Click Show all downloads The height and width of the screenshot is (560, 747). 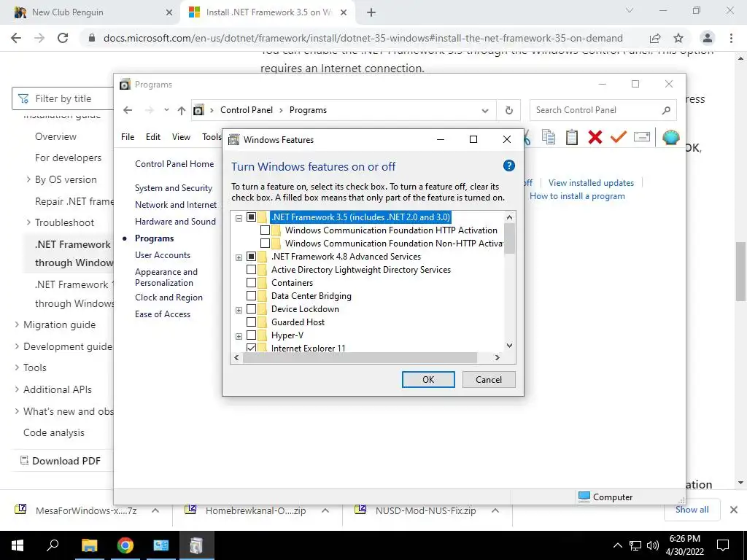[x=692, y=510]
